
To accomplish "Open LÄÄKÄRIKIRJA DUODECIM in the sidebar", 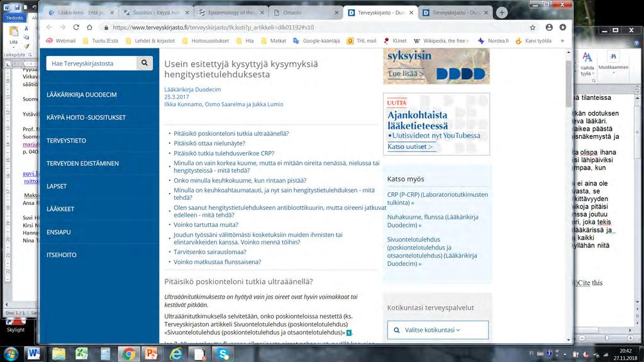I will pos(82,95).
